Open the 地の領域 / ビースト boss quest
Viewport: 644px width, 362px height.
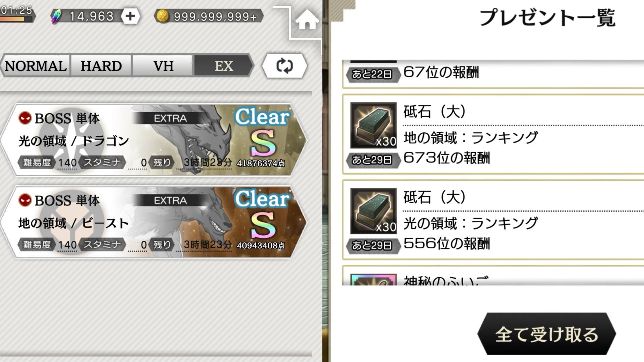point(154,222)
